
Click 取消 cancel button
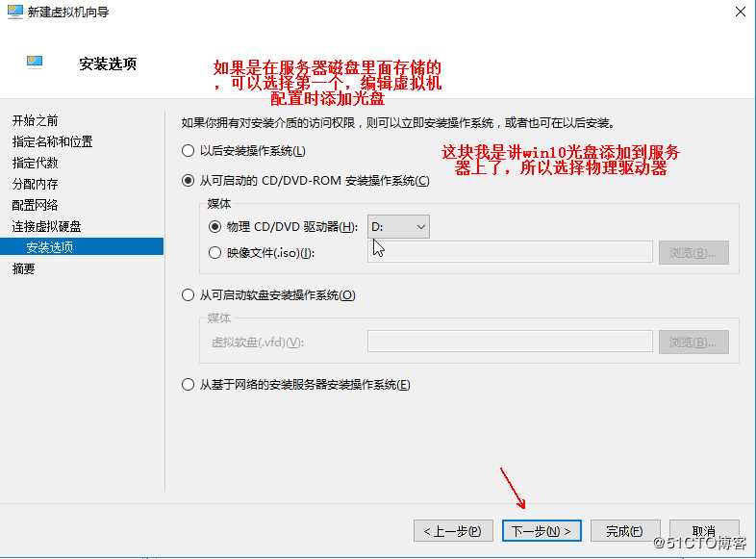pyautogui.click(x=704, y=530)
